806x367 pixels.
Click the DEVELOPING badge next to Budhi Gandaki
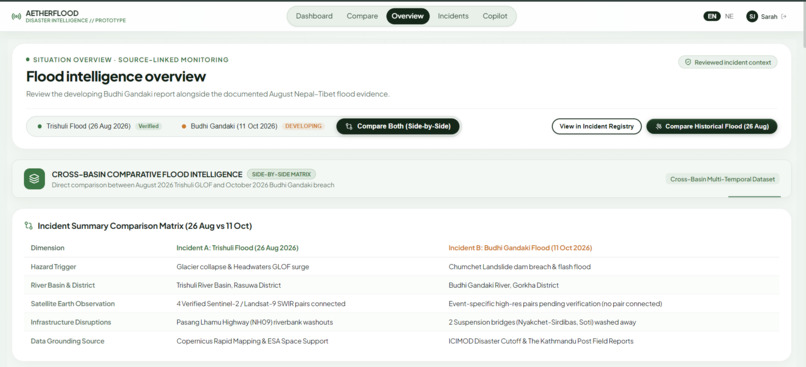pyautogui.click(x=303, y=126)
